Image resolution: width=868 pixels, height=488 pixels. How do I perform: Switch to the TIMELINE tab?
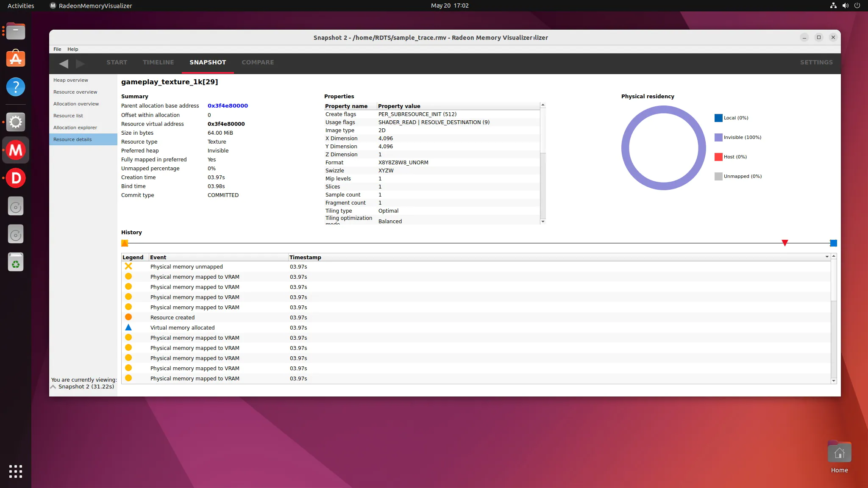pos(158,62)
